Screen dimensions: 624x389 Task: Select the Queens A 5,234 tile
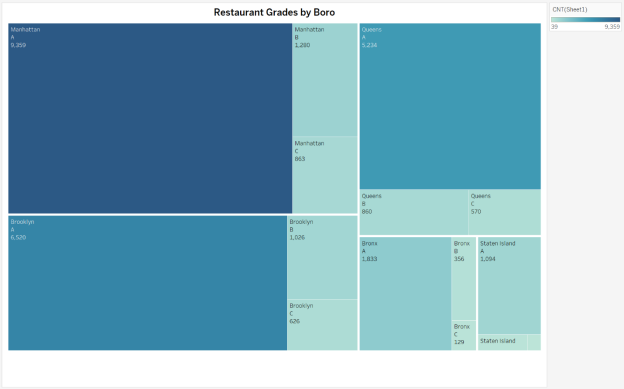[x=450, y=106]
